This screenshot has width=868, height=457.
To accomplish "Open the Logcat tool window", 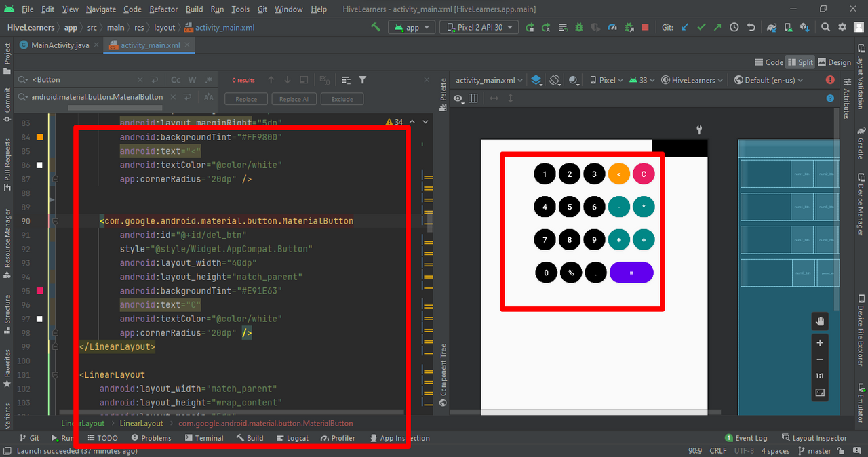I will [x=292, y=438].
